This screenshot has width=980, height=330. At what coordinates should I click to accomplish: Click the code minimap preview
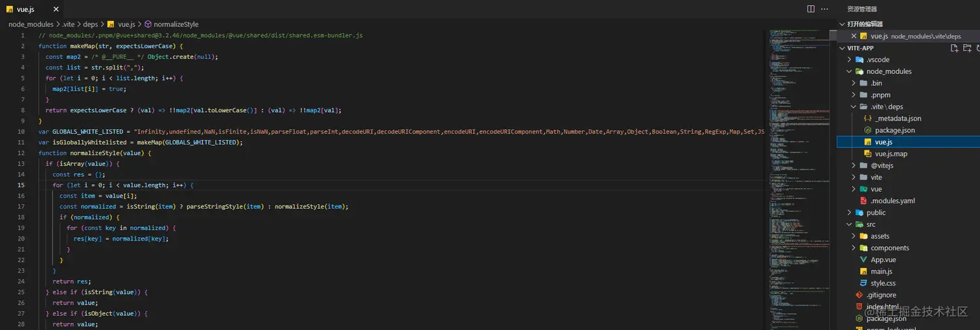pos(799,162)
